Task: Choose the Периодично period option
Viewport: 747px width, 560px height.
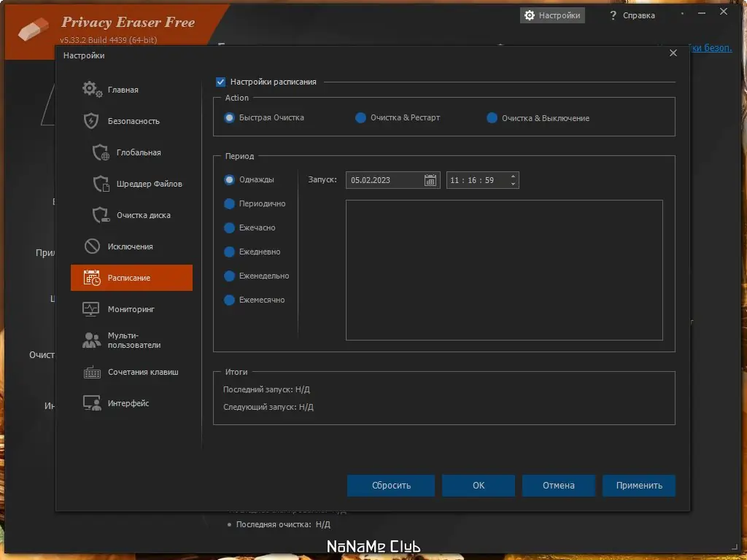Action: 255,203
